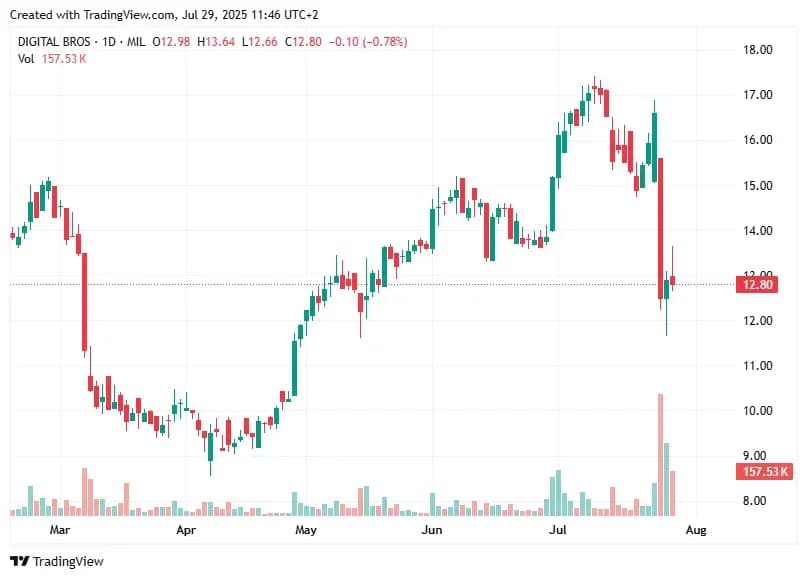
Task: Select the Jul label on time axis
Action: pyautogui.click(x=558, y=530)
